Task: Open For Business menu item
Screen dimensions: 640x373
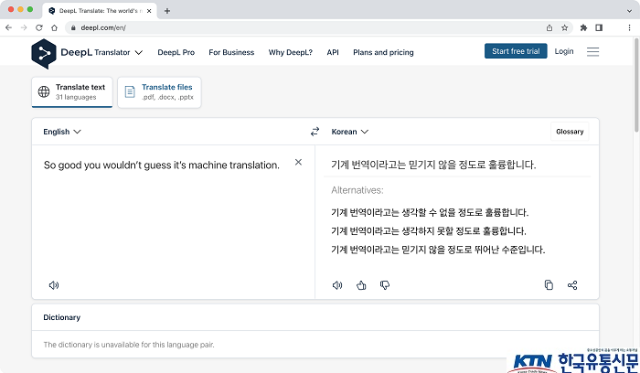Action: click(x=231, y=52)
